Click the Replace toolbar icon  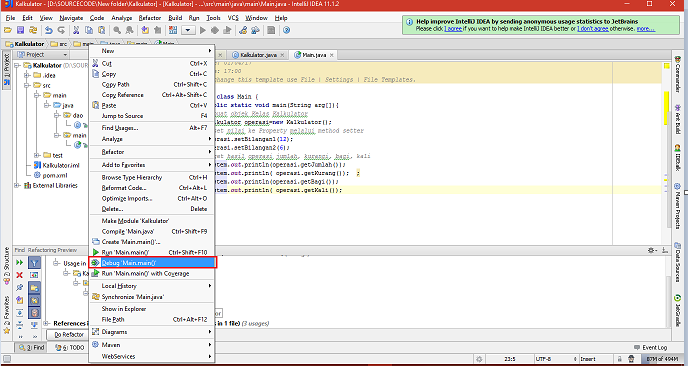(129, 30)
